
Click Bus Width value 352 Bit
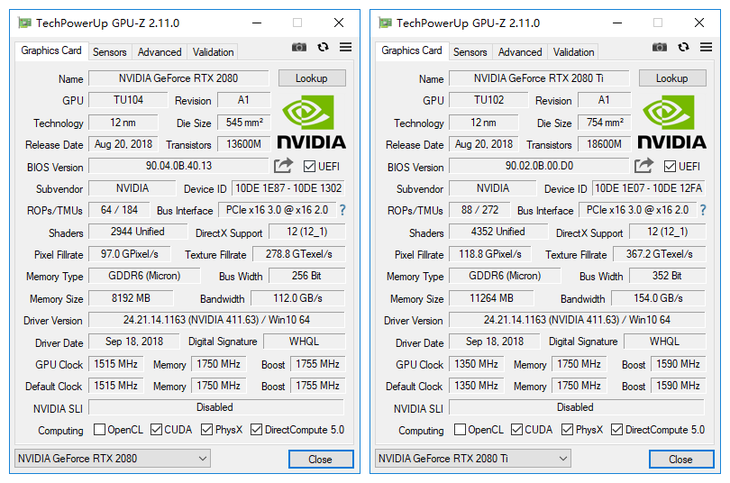click(667, 276)
